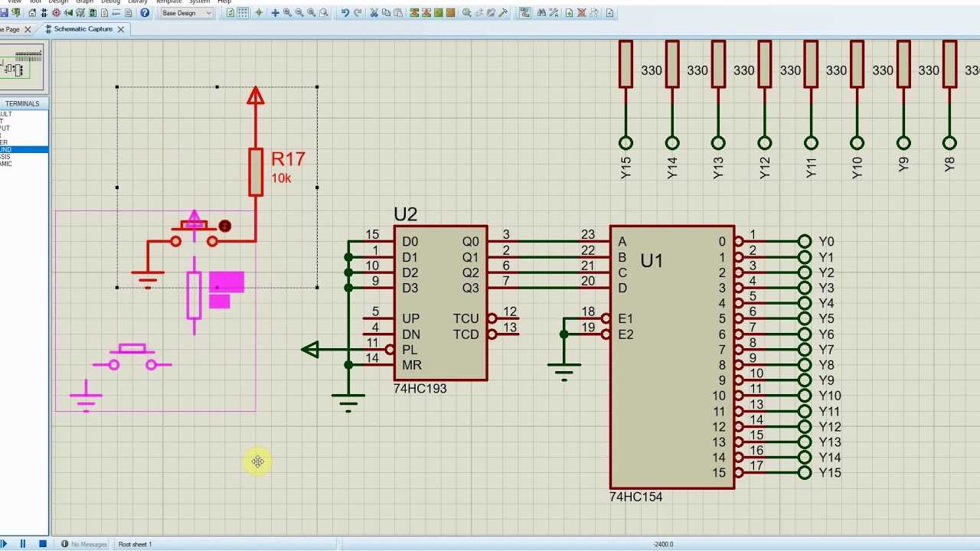Click the Home page toolbar icon

click(x=32, y=13)
